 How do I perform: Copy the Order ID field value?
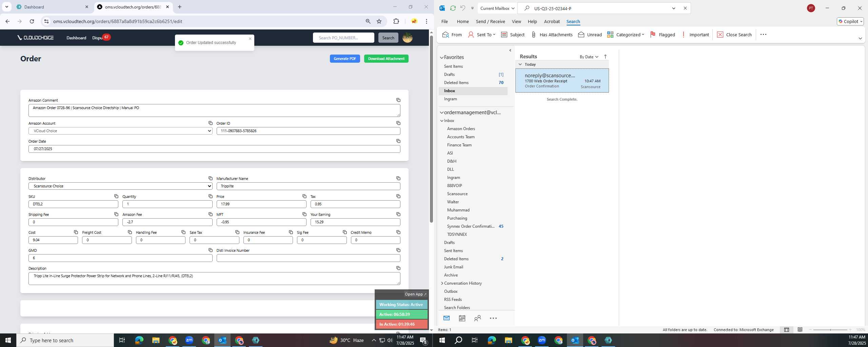(x=398, y=123)
